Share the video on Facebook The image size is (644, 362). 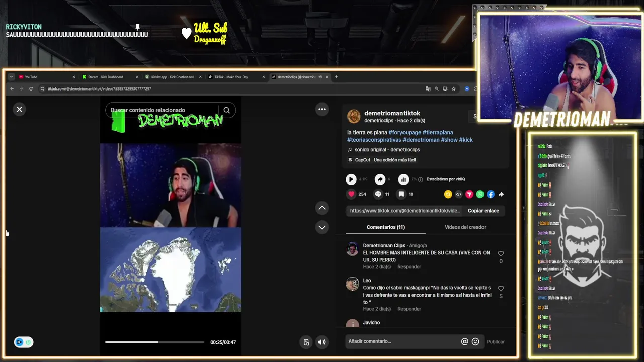coord(491,194)
